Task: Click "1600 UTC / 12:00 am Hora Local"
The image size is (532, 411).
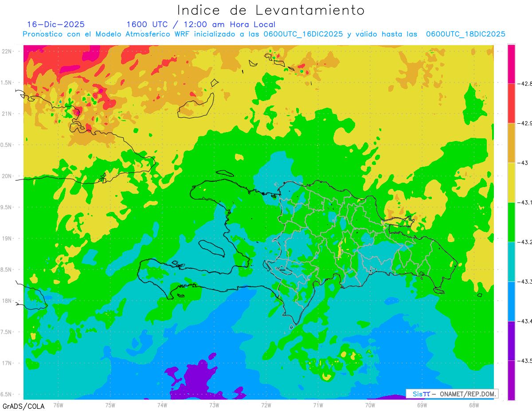Action: (201, 24)
